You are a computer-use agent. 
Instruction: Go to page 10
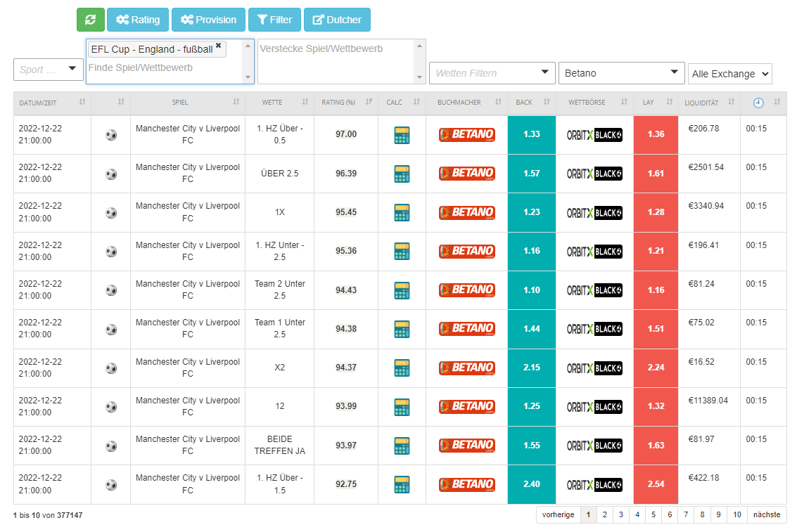tap(737, 514)
